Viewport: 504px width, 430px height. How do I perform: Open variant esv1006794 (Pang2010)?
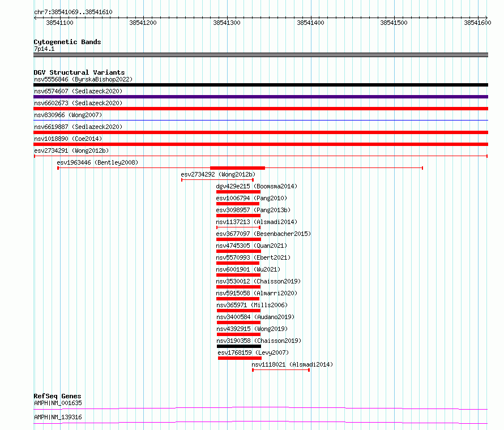pos(251,198)
